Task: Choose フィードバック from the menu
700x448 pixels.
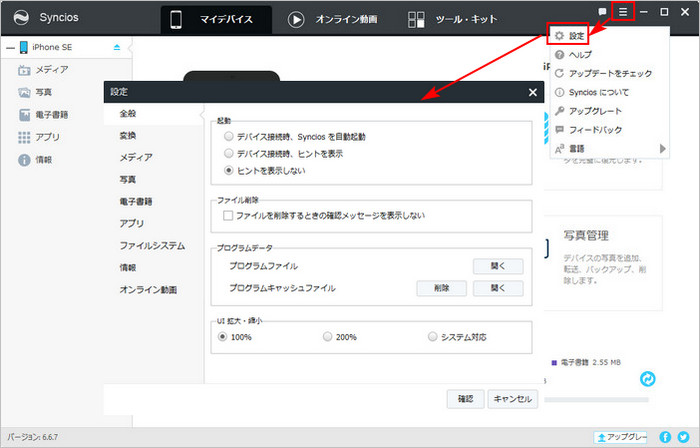Action: [x=588, y=130]
